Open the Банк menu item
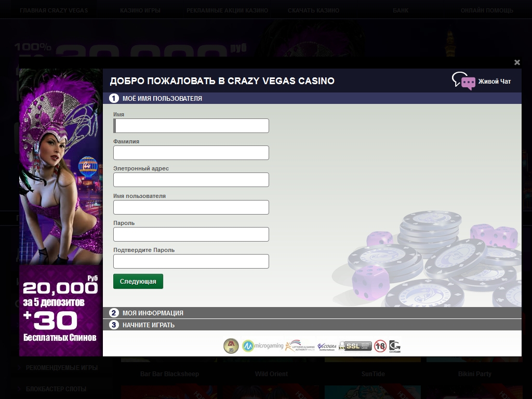The image size is (532, 399). (x=401, y=10)
